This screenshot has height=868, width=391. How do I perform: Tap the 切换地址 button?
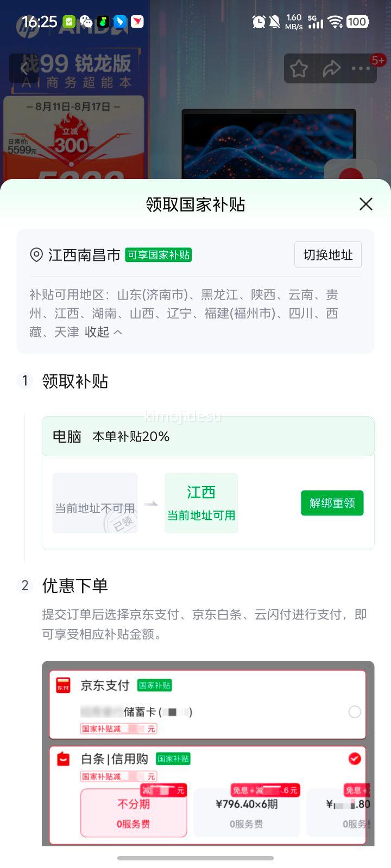click(328, 255)
